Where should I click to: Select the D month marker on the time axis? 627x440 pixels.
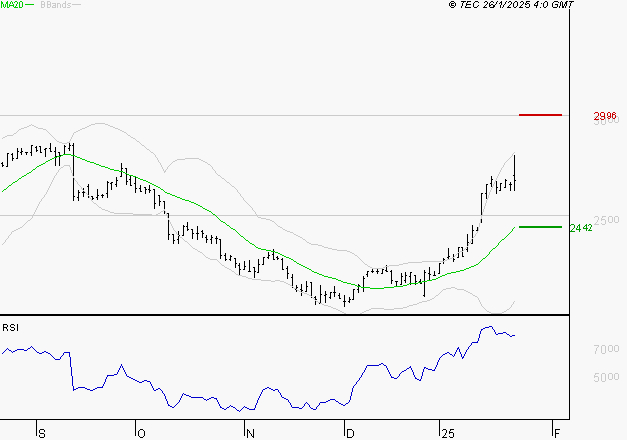point(350,434)
